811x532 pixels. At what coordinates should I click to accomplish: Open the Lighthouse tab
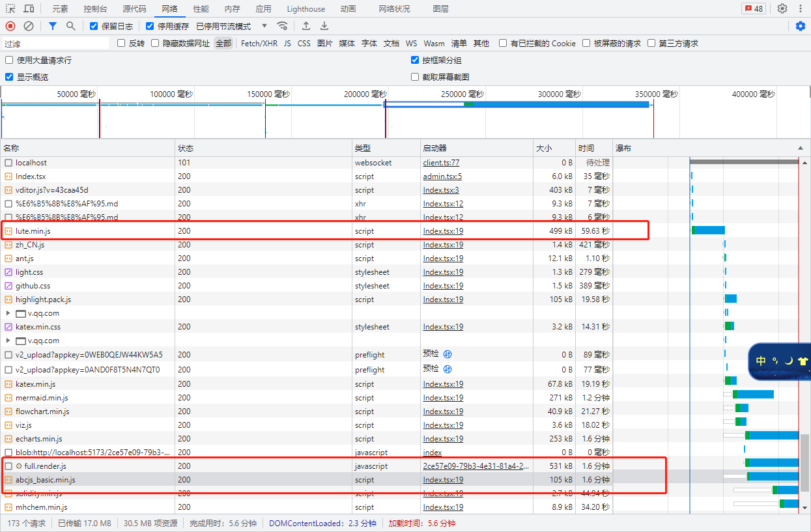click(x=306, y=8)
